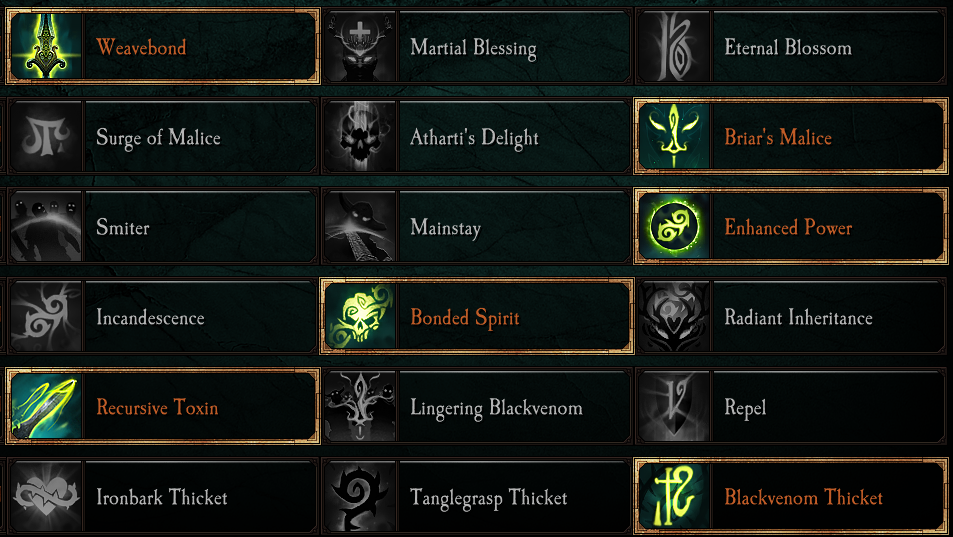
Task: Select the Briar's Malice talent icon
Action: [674, 137]
